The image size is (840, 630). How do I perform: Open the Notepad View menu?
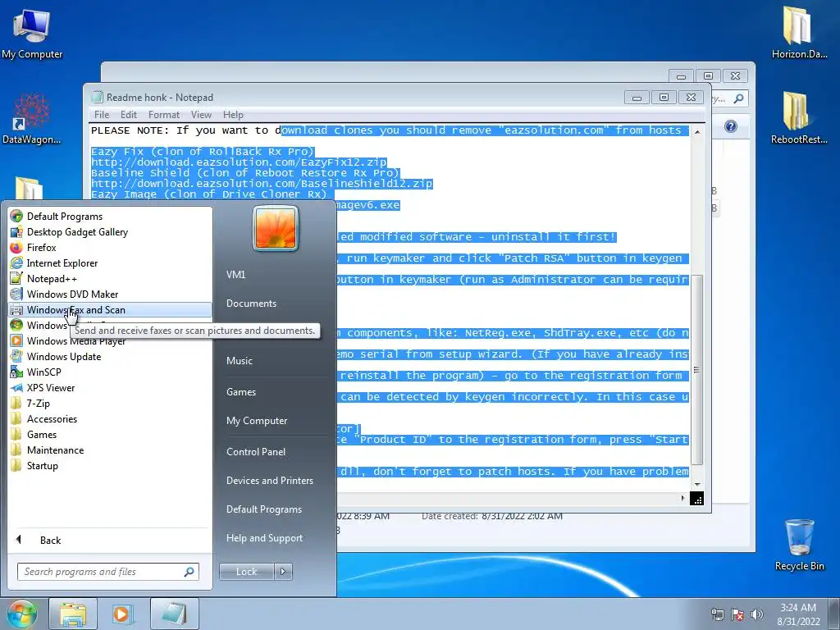click(x=202, y=115)
